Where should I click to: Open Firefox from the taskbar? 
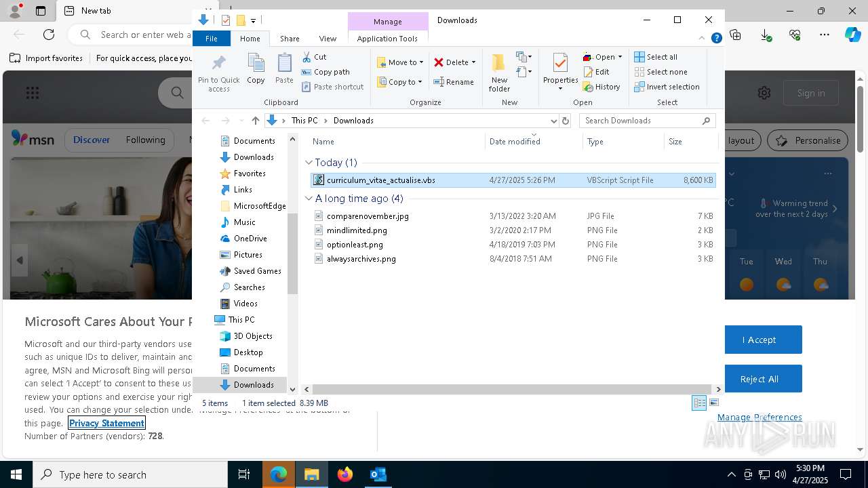click(345, 474)
